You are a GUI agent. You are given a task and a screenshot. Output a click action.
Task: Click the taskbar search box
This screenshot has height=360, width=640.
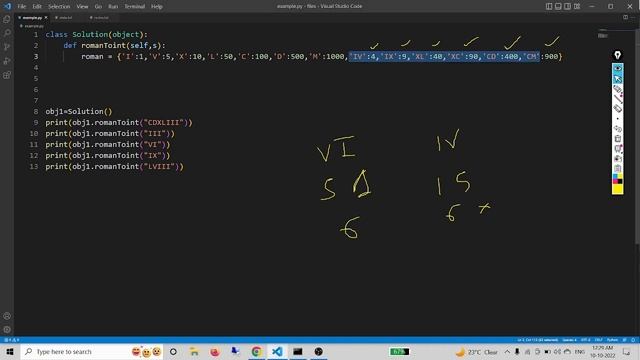(91, 351)
